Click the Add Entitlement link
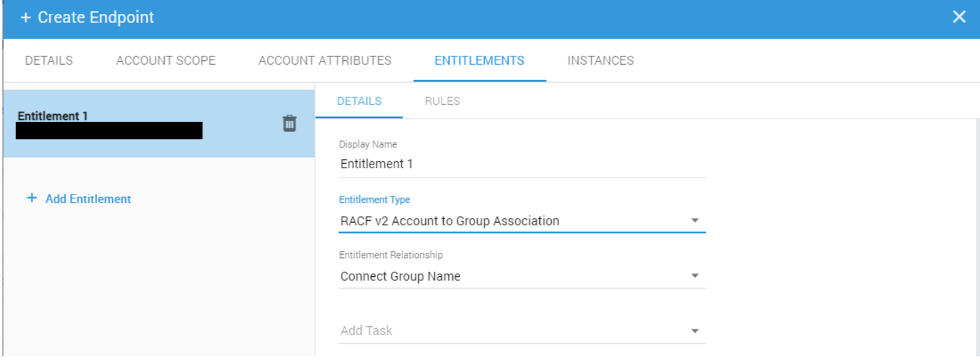Screen dimensions: 980x364 coord(88,199)
